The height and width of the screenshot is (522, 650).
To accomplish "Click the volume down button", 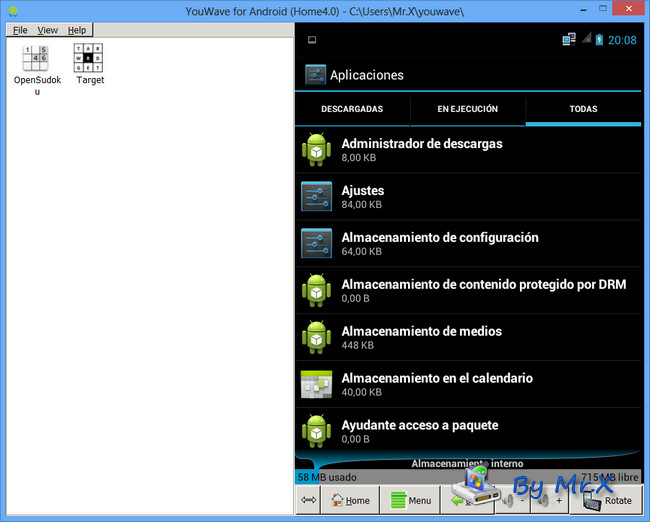I will click(513, 500).
